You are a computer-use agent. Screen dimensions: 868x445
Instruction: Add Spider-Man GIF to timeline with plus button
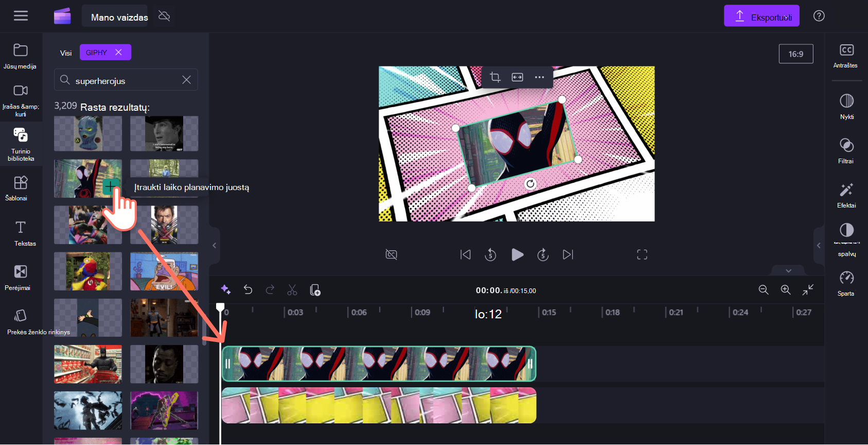[110, 186]
